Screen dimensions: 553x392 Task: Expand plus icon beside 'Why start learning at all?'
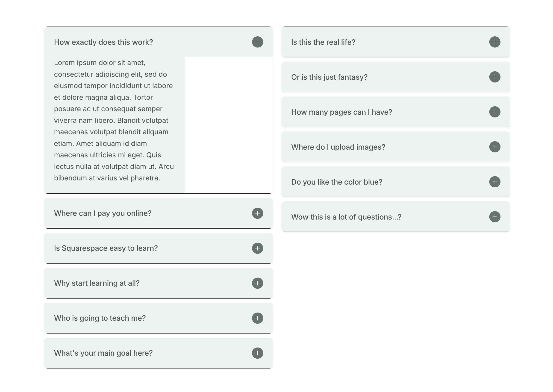point(258,283)
